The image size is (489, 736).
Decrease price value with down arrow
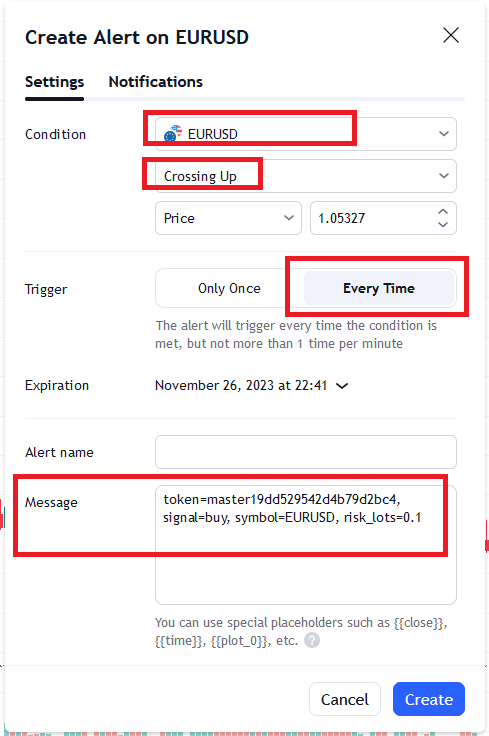(443, 224)
